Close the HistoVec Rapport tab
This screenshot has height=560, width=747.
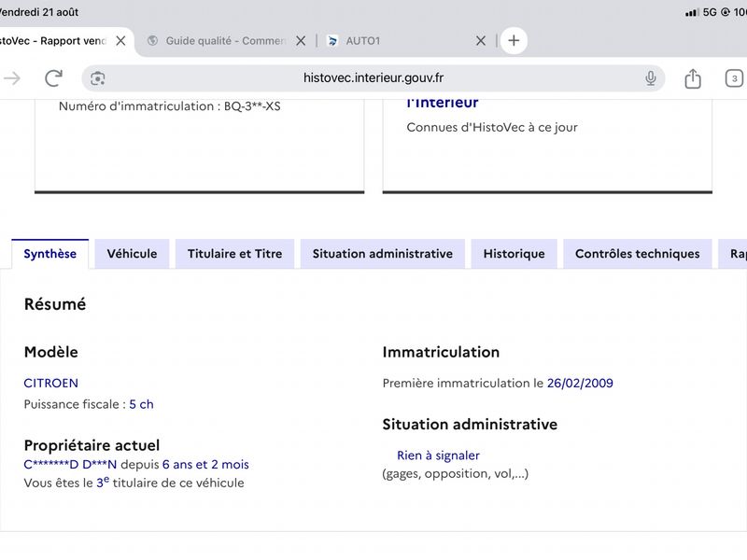[x=121, y=41]
